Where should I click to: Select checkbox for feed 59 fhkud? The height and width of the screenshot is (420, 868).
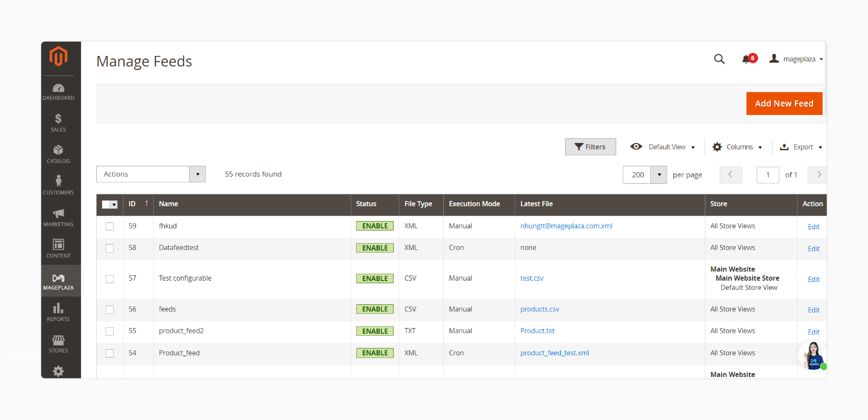pos(110,226)
